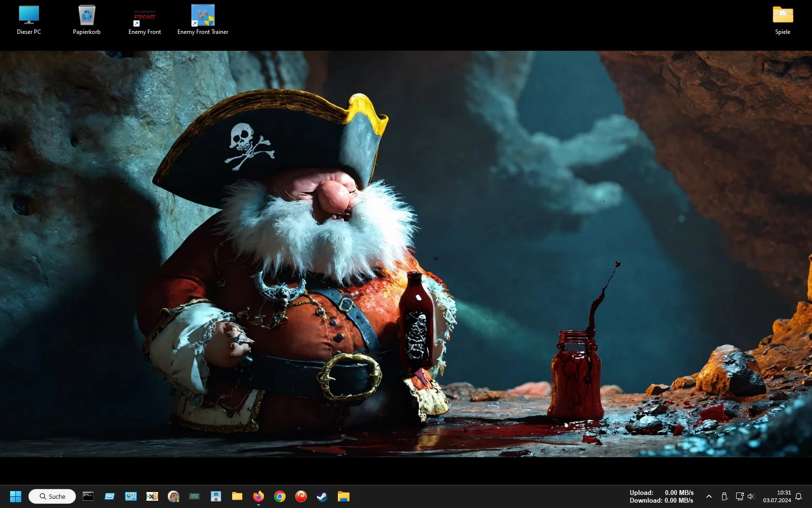The width and height of the screenshot is (812, 508).
Task: Select the Papierkorb recycle bin icon
Action: click(87, 20)
